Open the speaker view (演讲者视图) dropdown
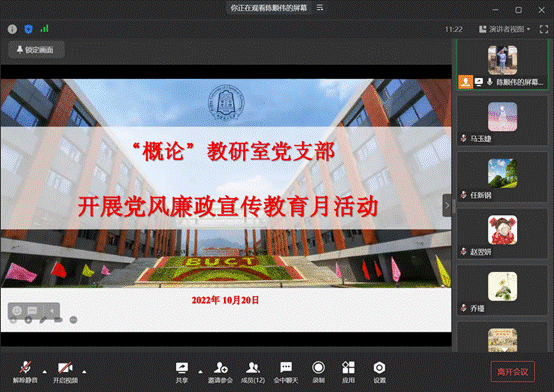The image size is (554, 392). click(505, 29)
